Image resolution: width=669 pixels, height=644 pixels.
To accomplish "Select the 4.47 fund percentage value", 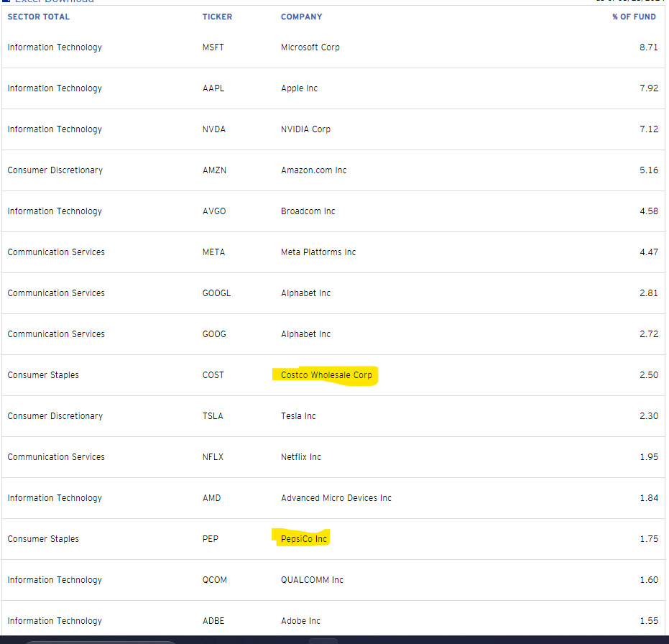I will click(x=648, y=252).
